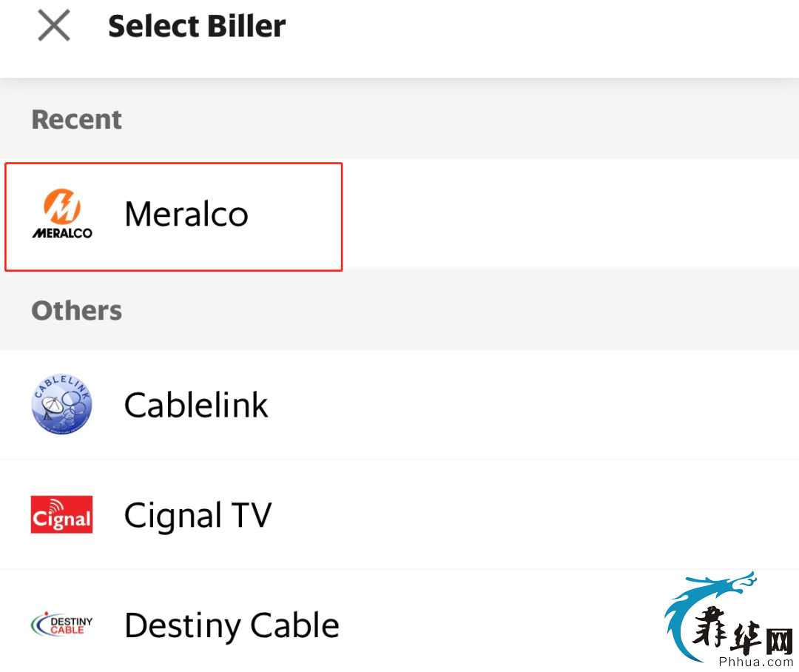Choose the Cablelink biller label
This screenshot has height=672, width=799.
[196, 406]
